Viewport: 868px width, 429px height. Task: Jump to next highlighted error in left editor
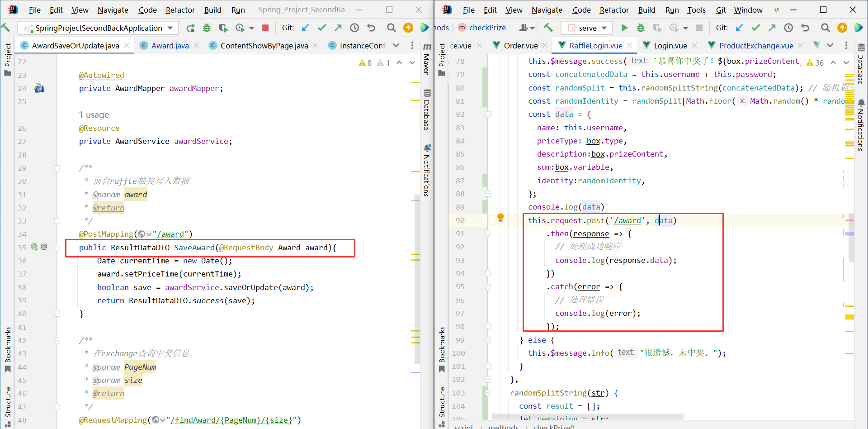click(412, 63)
